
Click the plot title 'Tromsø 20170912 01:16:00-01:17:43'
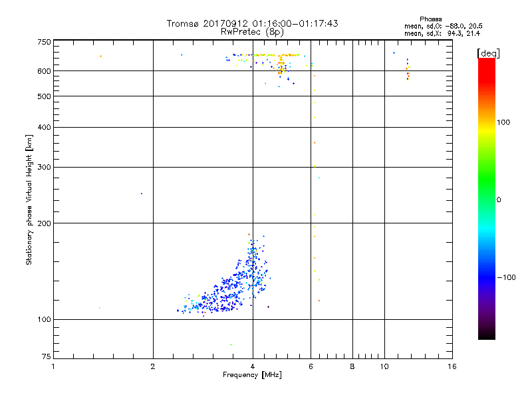point(252,23)
